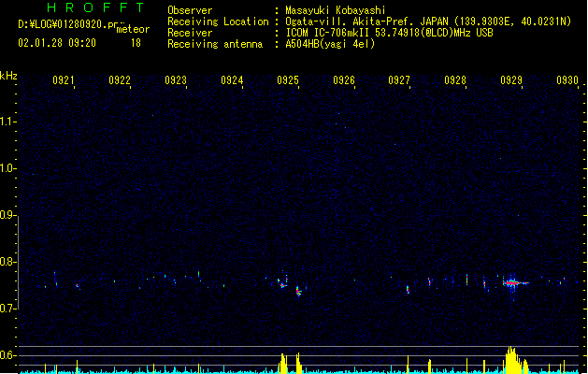Click the Receiving antenna label
Viewport: 588px width, 374px height.
click(215, 44)
